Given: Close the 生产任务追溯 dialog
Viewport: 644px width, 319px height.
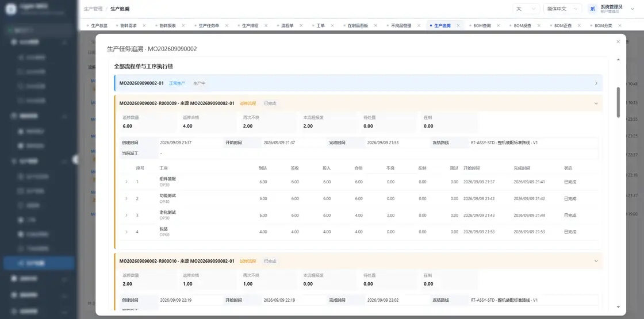Looking at the screenshot, I should (x=618, y=41).
